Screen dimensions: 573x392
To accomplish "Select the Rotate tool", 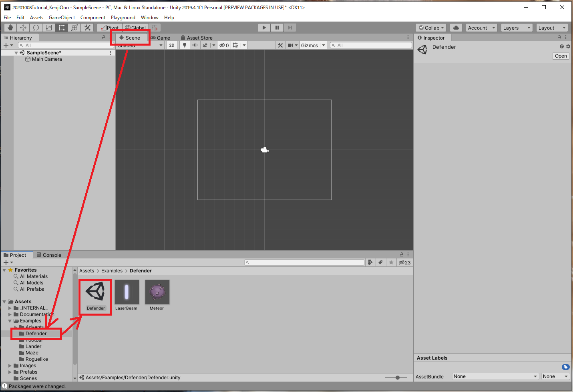I will (x=36, y=28).
